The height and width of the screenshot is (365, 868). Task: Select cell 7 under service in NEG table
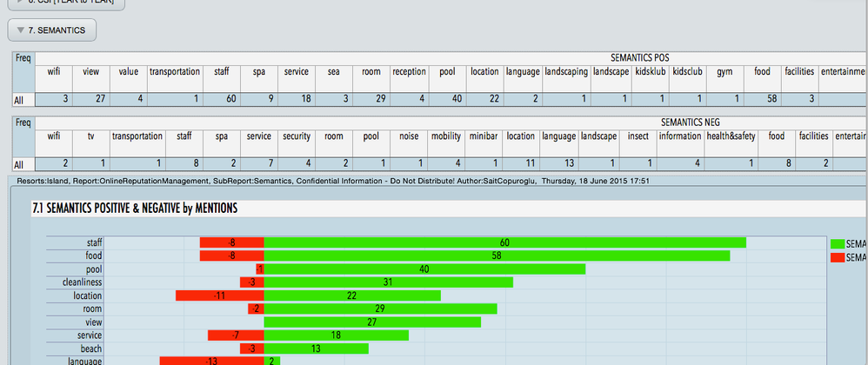(259, 164)
